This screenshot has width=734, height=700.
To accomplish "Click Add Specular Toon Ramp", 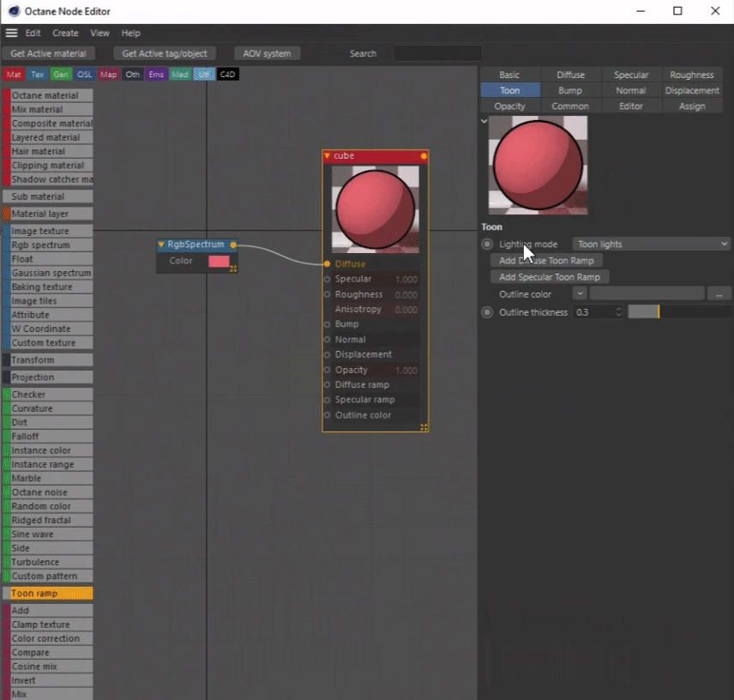I will tap(550, 277).
